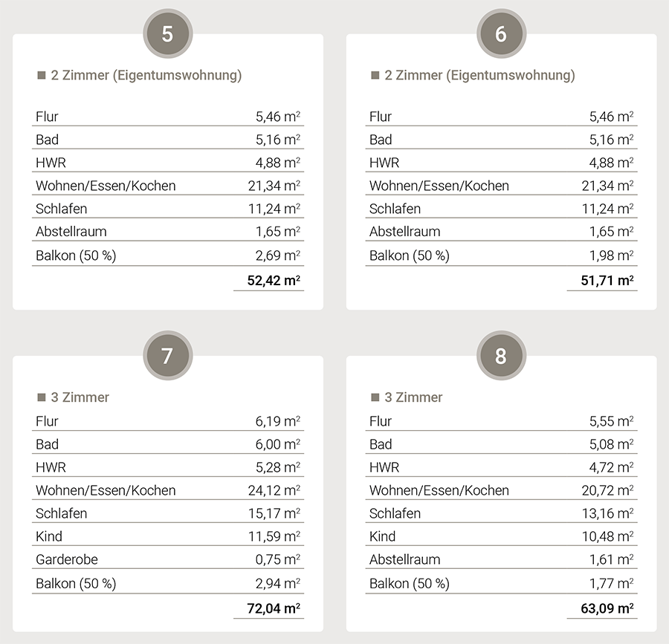
Task: Click the square bullet in apartment 8 card
Action: pos(375,397)
